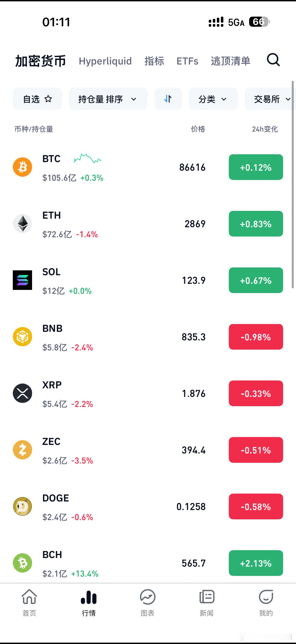Viewport: 296px width, 644px height.
Task: Select the Solana logo icon
Action: pyautogui.click(x=22, y=280)
